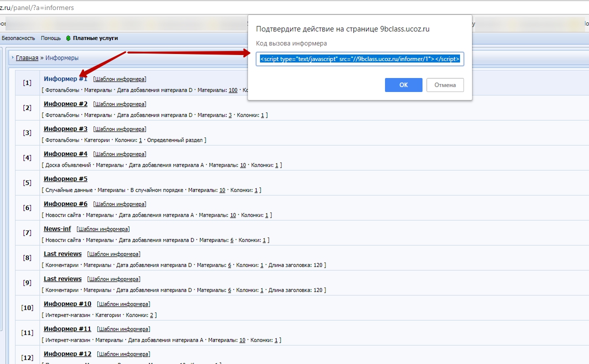Click Шаблон информера next to News-inf

tap(103, 229)
